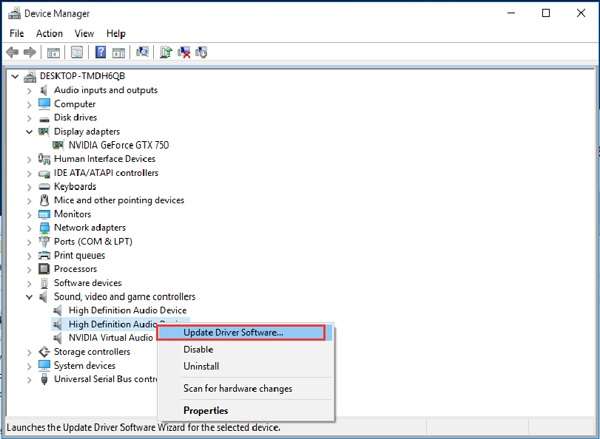600x439 pixels.
Task: Click the Storage controllers category icon
Action: 44,352
